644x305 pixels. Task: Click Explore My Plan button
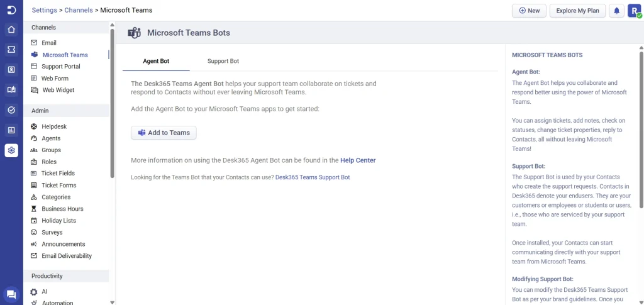[x=577, y=11]
